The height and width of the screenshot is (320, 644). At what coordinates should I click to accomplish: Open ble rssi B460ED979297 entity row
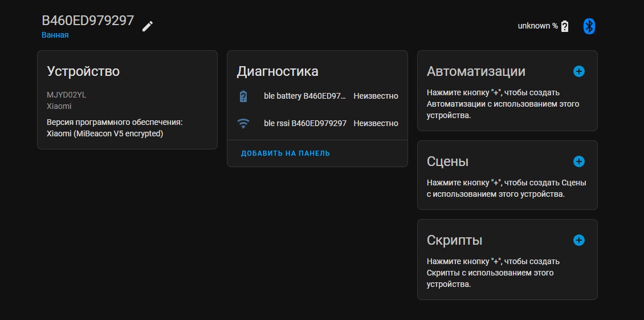[317, 123]
